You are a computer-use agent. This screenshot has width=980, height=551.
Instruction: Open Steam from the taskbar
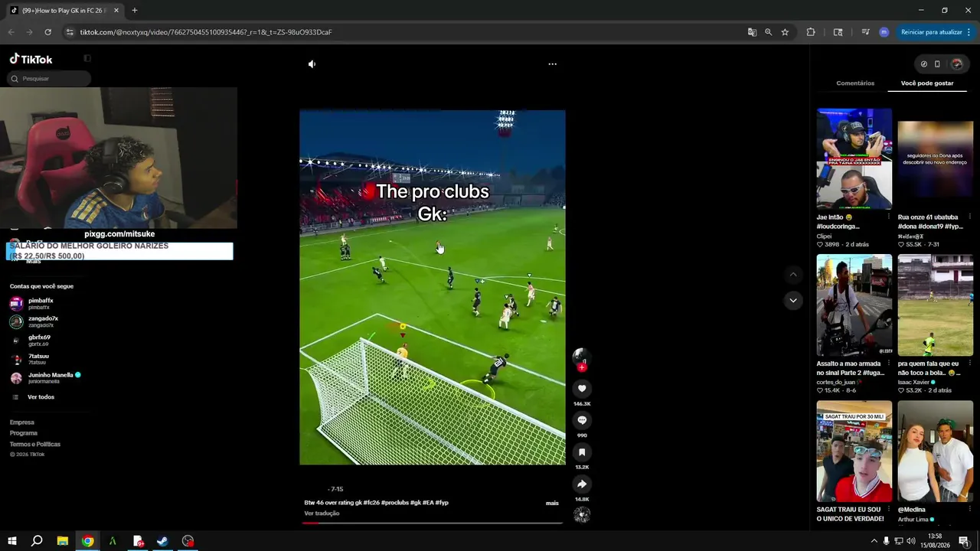(x=162, y=541)
